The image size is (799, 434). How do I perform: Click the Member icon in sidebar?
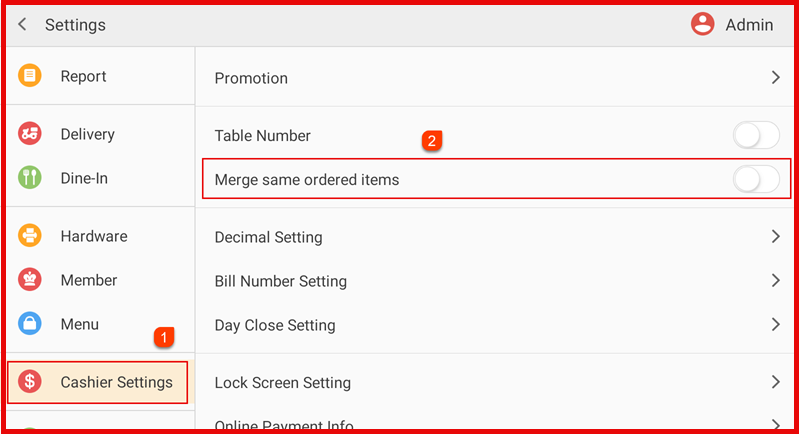[30, 280]
